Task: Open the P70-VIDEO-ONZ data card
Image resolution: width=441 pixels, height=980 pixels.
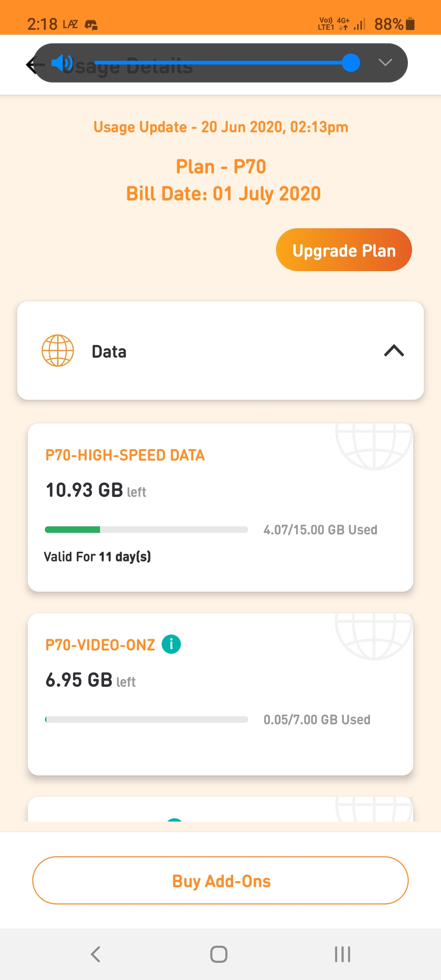Action: pyautogui.click(x=220, y=694)
